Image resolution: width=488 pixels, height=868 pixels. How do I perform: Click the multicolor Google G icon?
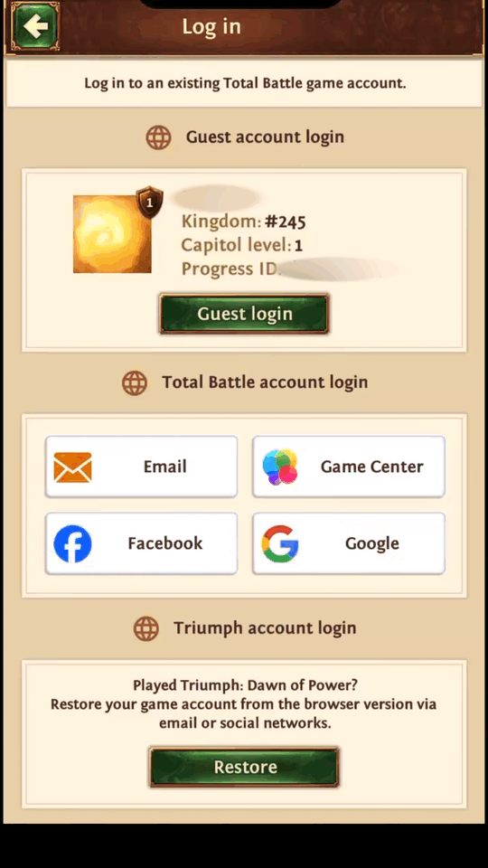click(280, 543)
